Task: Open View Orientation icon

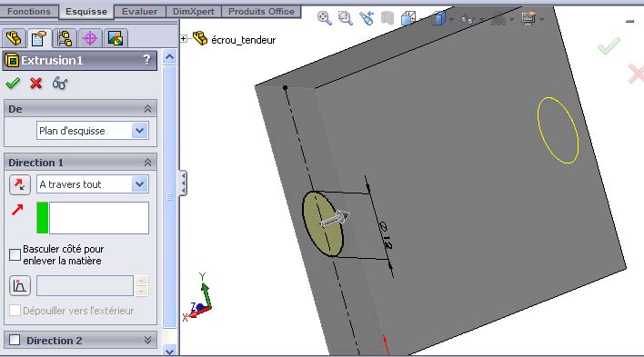Action: coord(408,18)
